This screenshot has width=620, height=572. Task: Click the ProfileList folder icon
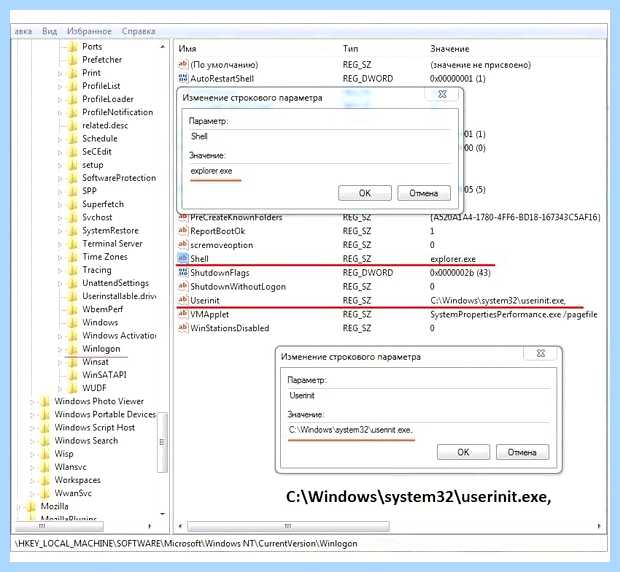click(72, 86)
